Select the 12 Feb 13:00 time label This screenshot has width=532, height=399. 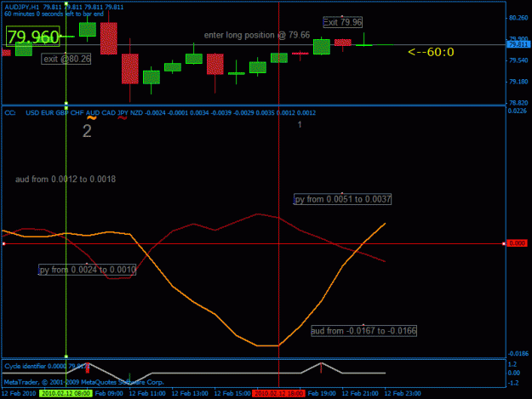click(190, 393)
